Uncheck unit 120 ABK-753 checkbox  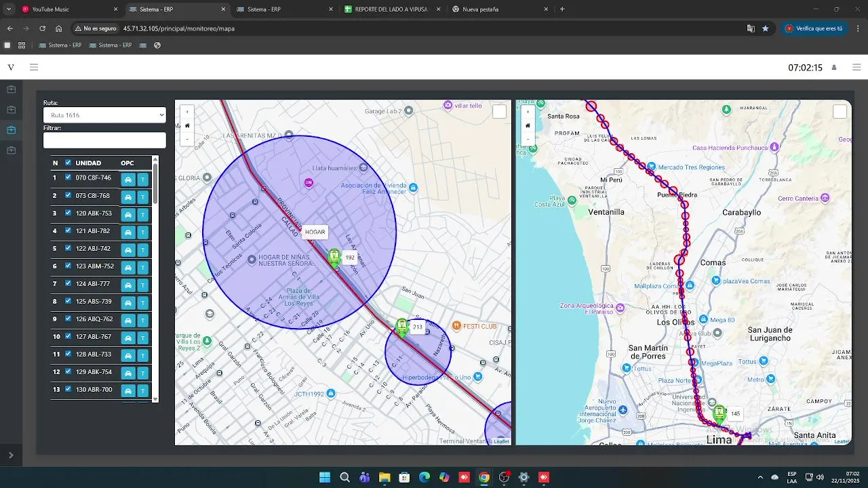click(x=68, y=213)
